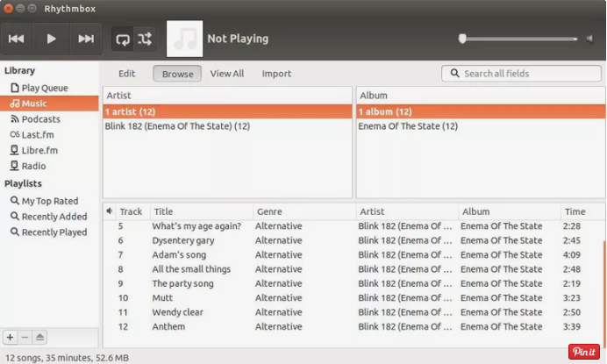Click the 4:09 time of Adam's song
Image resolution: width=607 pixels, height=364 pixels.
571,254
